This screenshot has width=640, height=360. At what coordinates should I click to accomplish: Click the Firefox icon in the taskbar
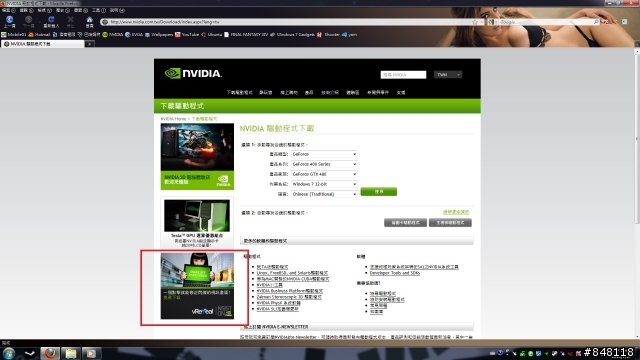50,353
